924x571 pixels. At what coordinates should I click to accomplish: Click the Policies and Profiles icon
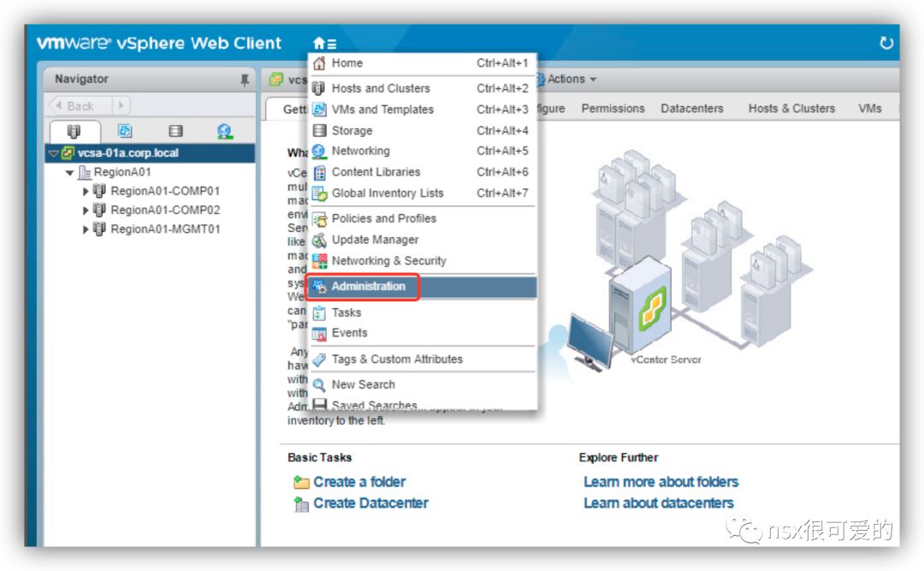coord(319,219)
